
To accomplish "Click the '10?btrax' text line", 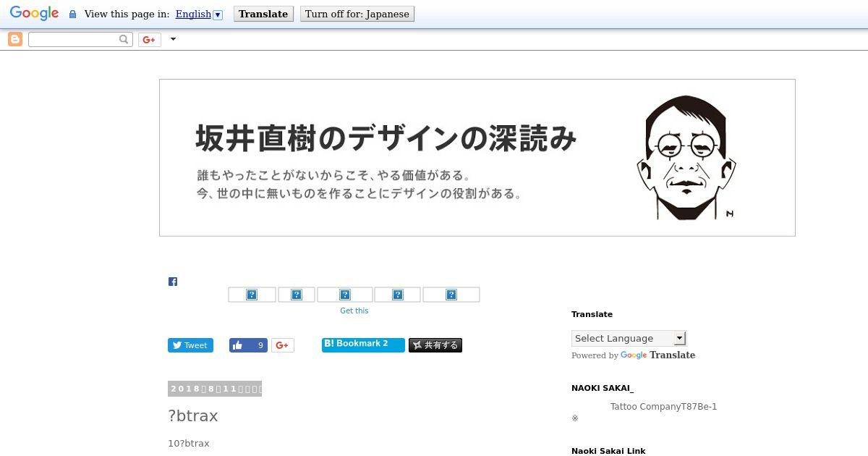I will pos(189,444).
